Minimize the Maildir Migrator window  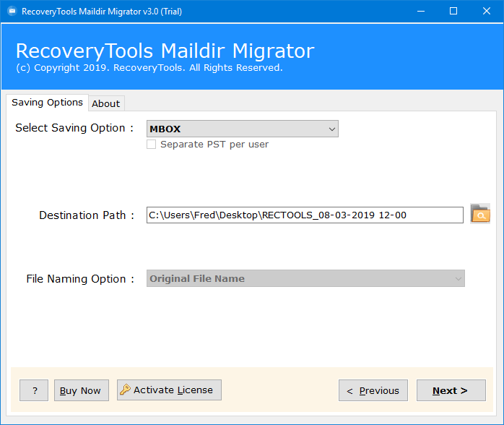[x=421, y=12]
